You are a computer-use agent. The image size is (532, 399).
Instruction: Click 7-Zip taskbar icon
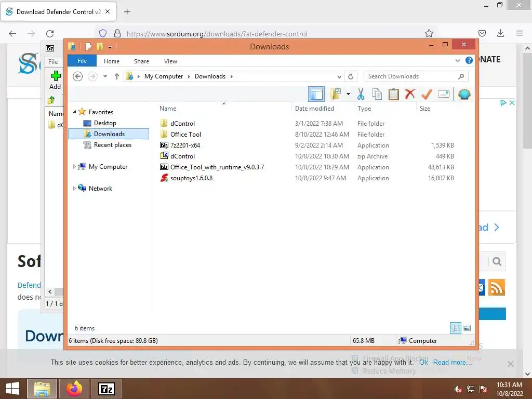click(x=106, y=389)
